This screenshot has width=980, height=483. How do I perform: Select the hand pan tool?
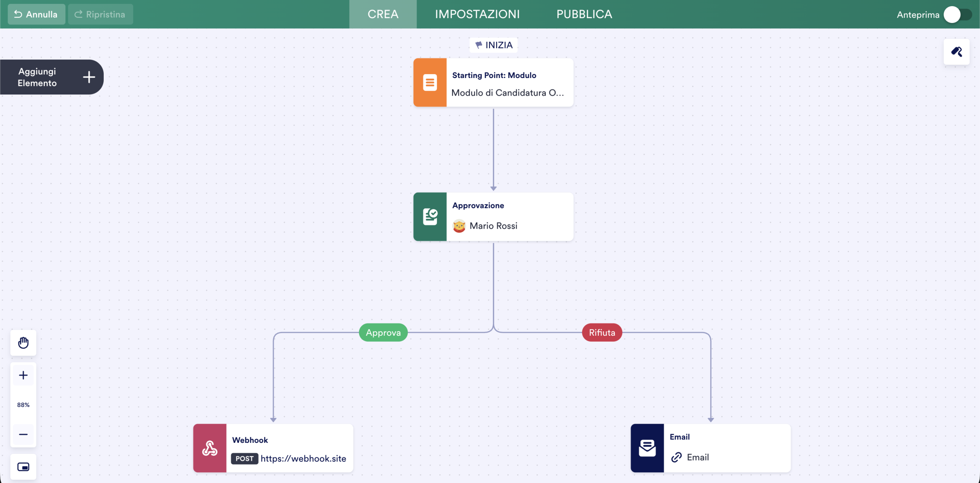click(23, 343)
